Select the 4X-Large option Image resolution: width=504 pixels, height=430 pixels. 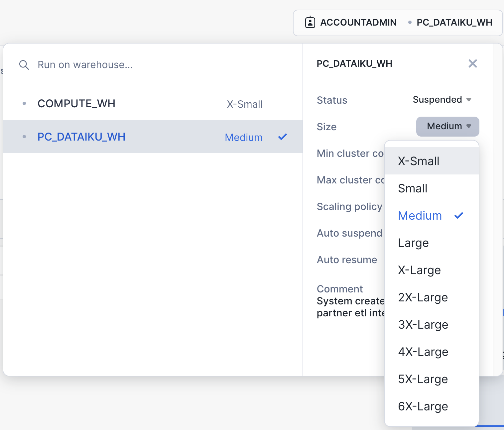(423, 352)
